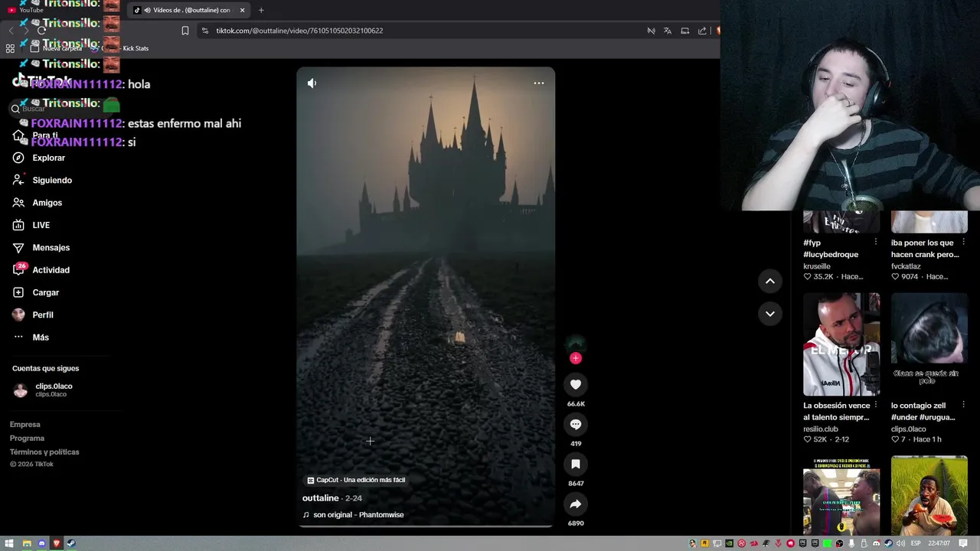Open File Explorer from taskbar
Screen dimensions: 980x551
(x=27, y=543)
